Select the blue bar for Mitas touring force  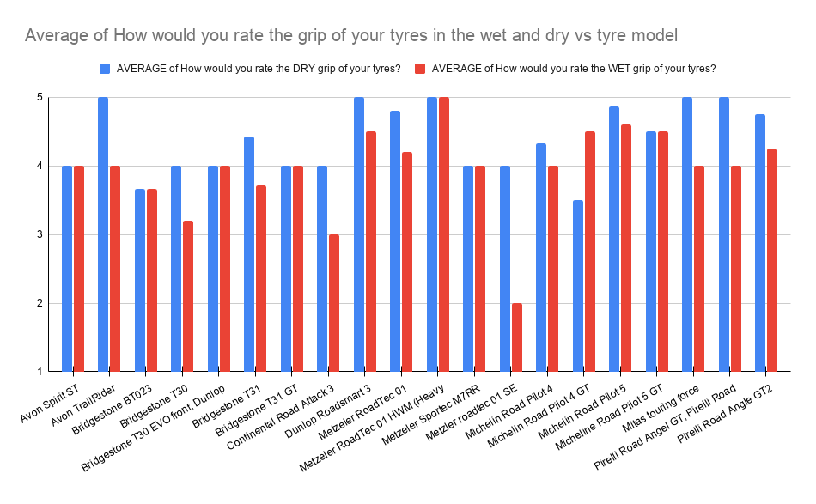687,234
